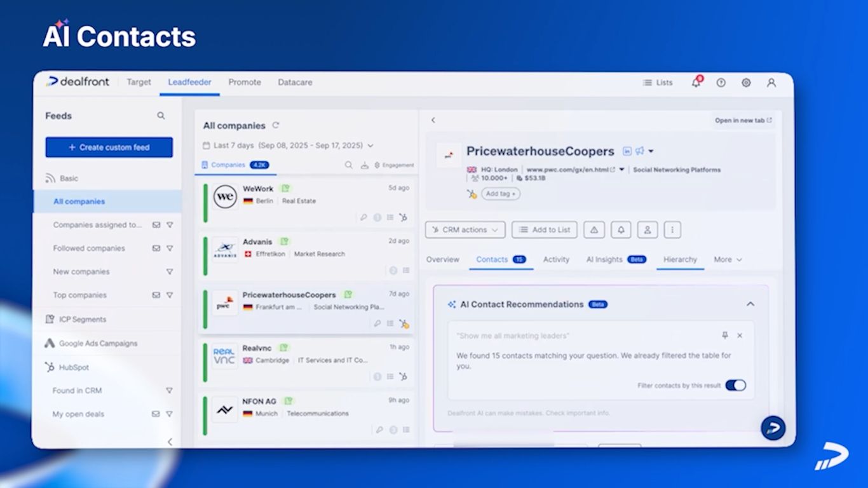The height and width of the screenshot is (488, 868).
Task: Click Open in new tab link
Action: (743, 120)
